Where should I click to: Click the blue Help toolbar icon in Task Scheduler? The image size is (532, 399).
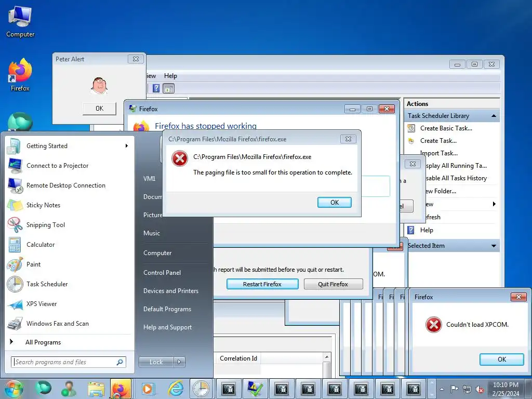(156, 88)
